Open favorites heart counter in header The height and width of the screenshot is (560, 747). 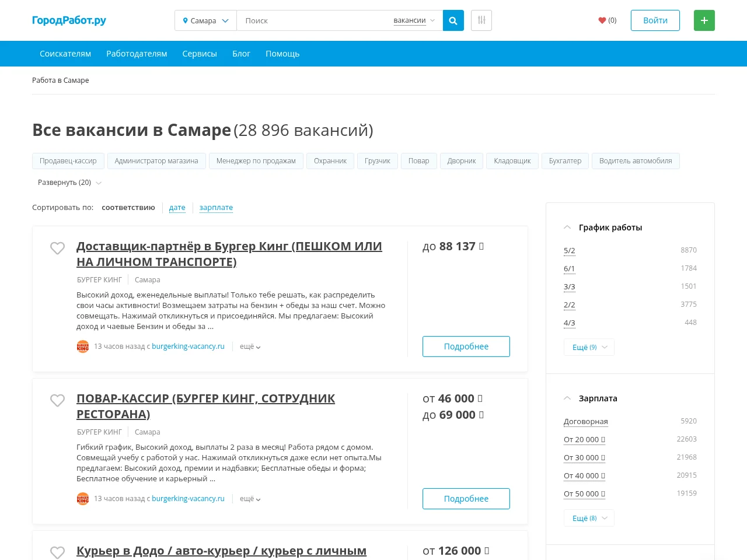click(x=608, y=20)
